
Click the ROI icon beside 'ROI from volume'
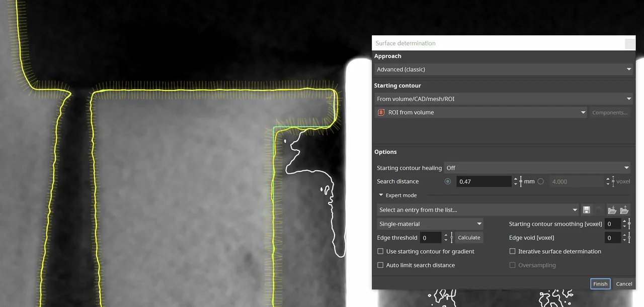click(381, 113)
